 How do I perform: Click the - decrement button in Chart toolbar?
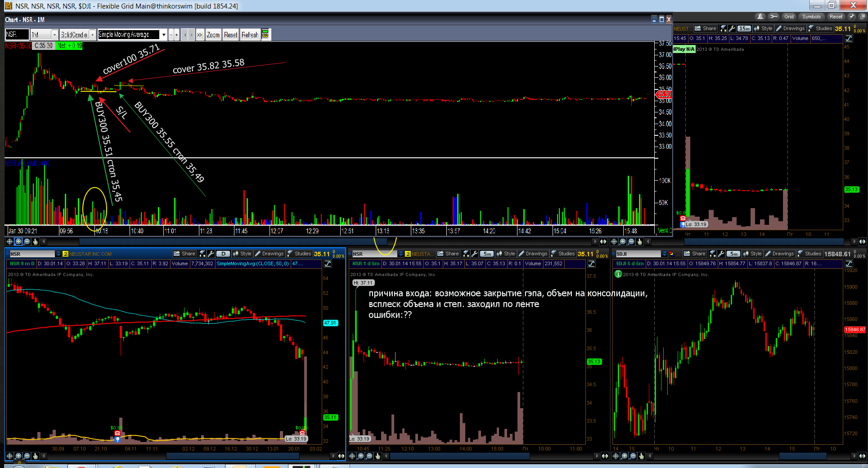[x=171, y=35]
